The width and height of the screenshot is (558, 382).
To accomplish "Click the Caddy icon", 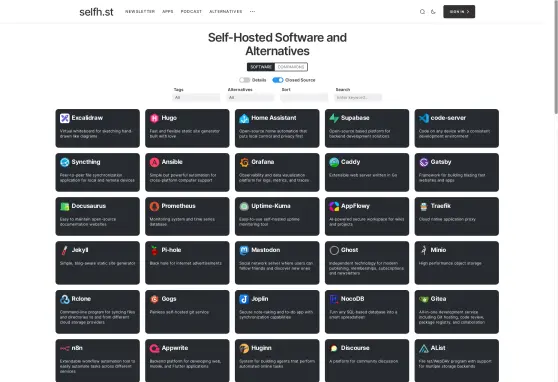I will click(x=334, y=162).
